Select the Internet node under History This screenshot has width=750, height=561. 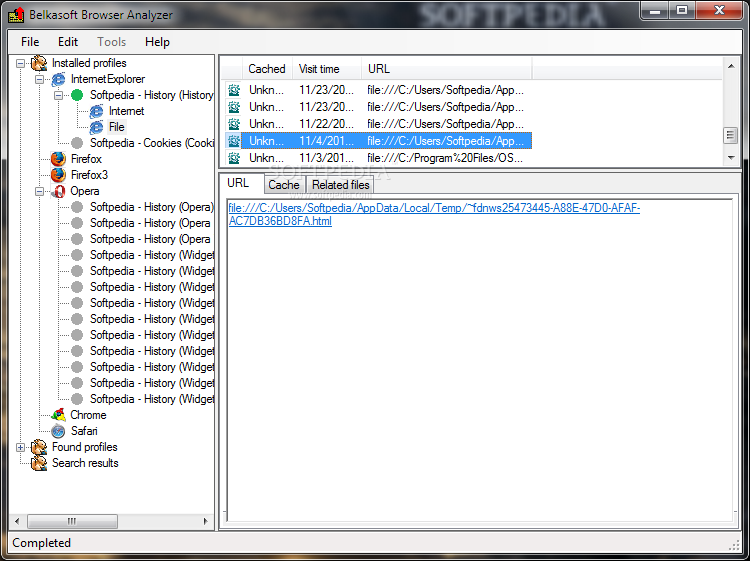[x=127, y=111]
